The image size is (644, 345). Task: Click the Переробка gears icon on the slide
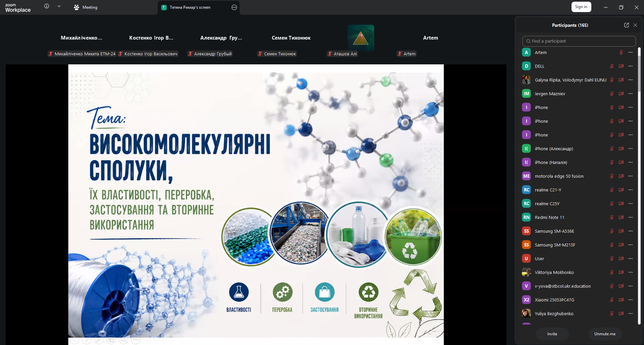[282, 292]
